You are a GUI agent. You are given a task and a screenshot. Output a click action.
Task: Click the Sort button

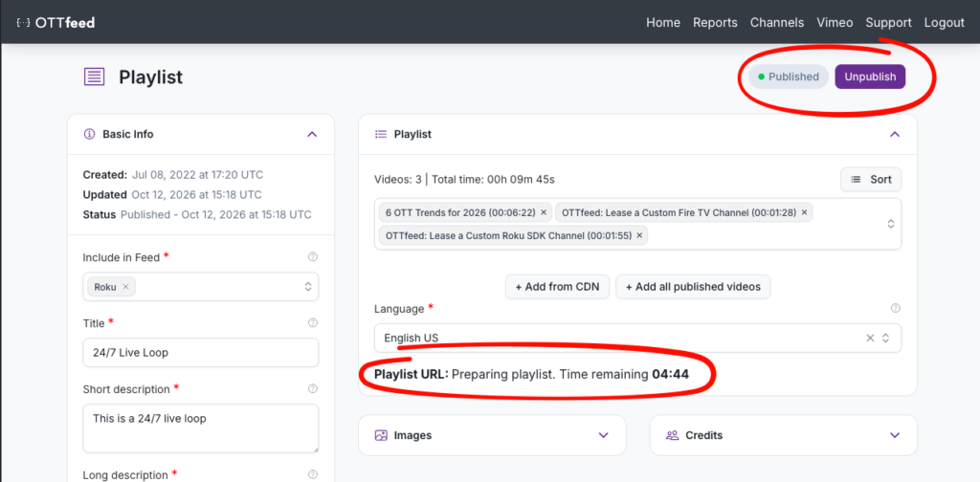(x=871, y=179)
